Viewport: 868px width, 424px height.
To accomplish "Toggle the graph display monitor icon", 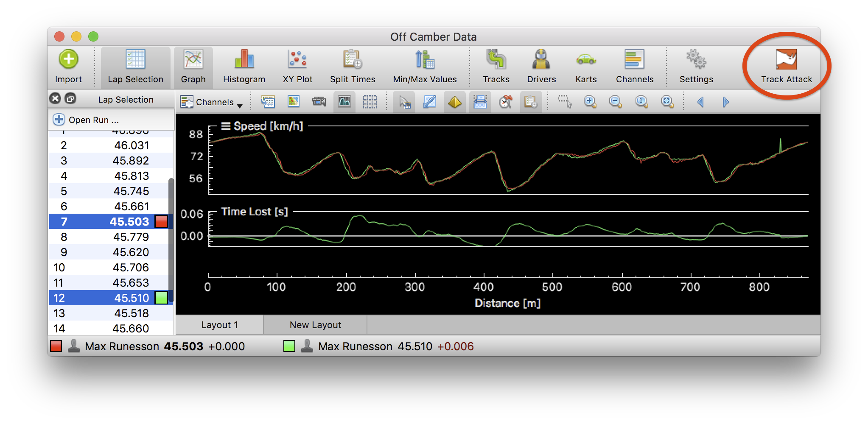I will (x=344, y=102).
